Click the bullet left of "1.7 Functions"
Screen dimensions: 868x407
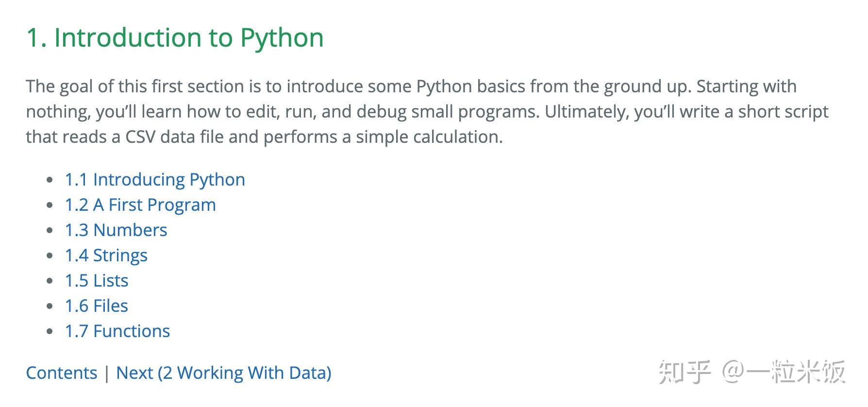pyautogui.click(x=50, y=332)
